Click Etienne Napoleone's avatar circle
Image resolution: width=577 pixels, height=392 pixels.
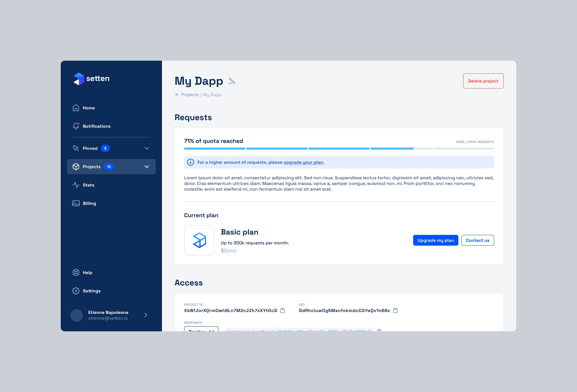(x=77, y=315)
